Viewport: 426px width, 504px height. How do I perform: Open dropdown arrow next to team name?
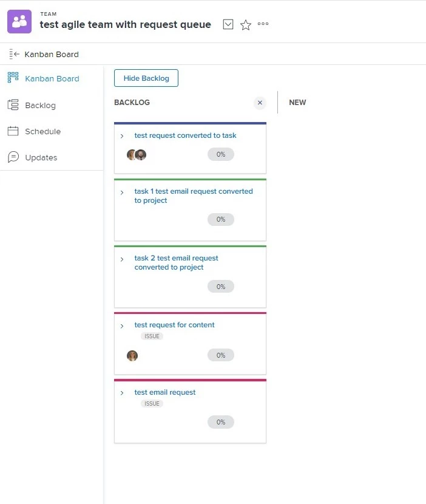[228, 24]
